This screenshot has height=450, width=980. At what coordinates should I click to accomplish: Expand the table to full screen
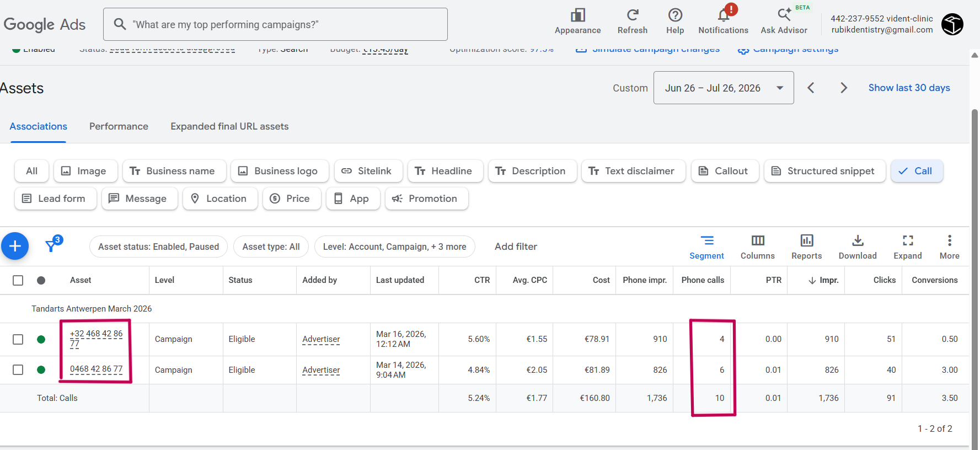(x=907, y=248)
